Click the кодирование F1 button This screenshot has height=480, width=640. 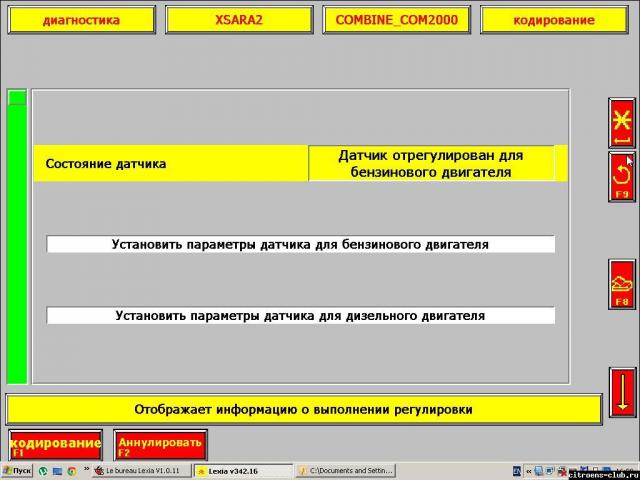tap(55, 445)
